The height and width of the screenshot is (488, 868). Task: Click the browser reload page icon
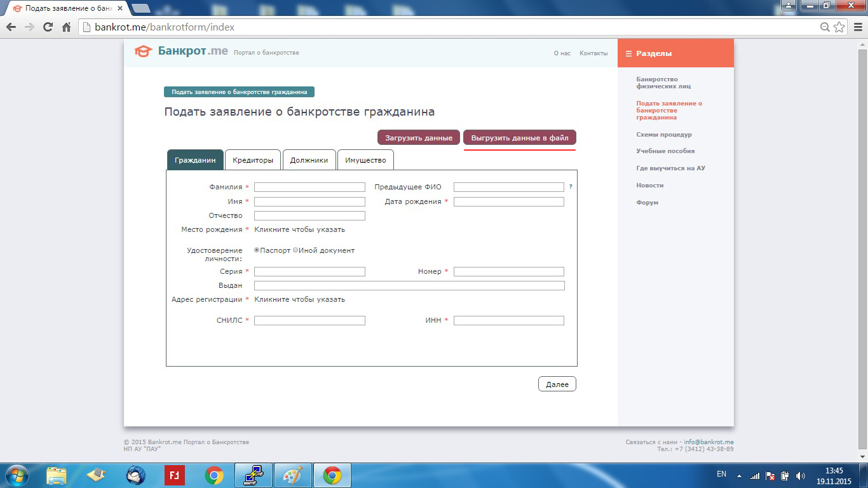(x=48, y=27)
